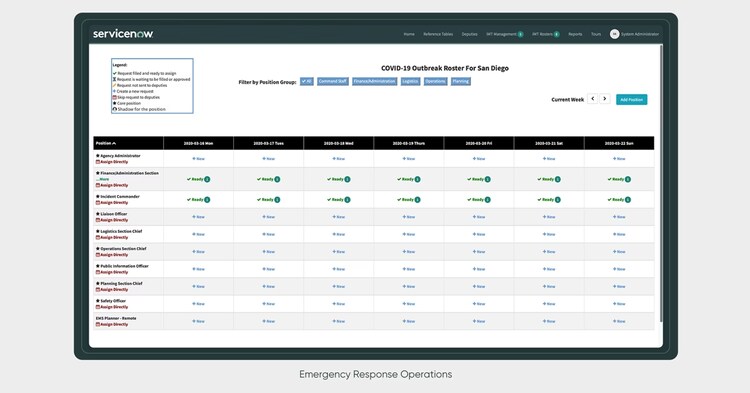This screenshot has width=750, height=393.
Task: Create new request for EMS Planner - Remote on Monday
Action: 199,321
